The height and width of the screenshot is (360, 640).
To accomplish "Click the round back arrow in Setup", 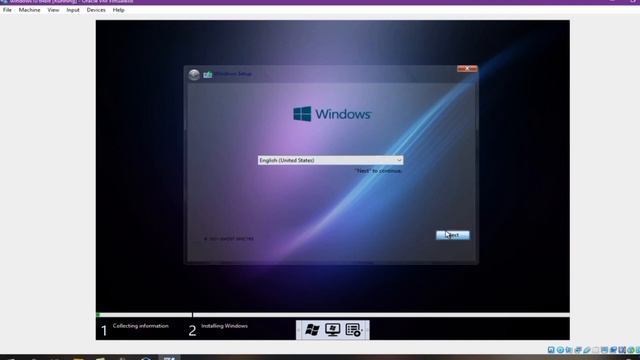I will coord(194,74).
